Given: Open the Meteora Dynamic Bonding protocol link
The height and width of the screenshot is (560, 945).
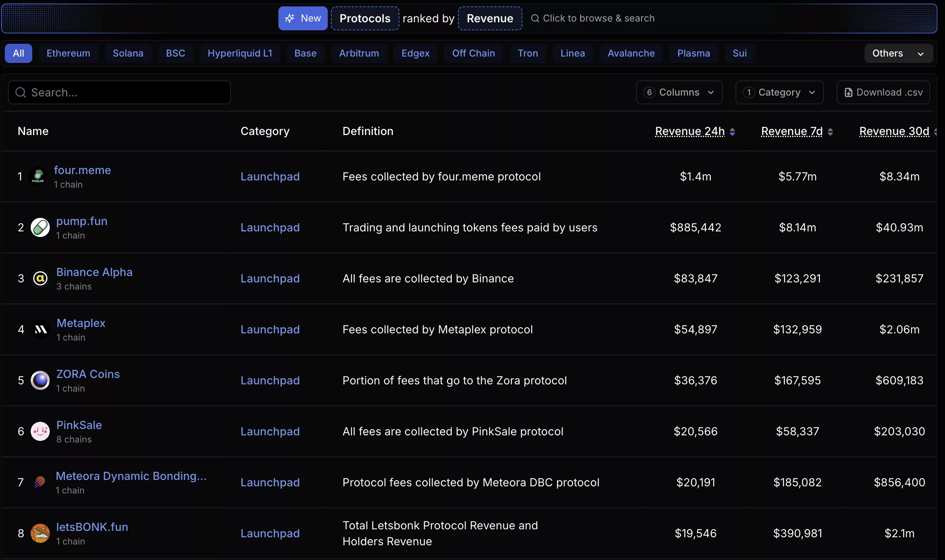Looking at the screenshot, I should tap(131, 476).
